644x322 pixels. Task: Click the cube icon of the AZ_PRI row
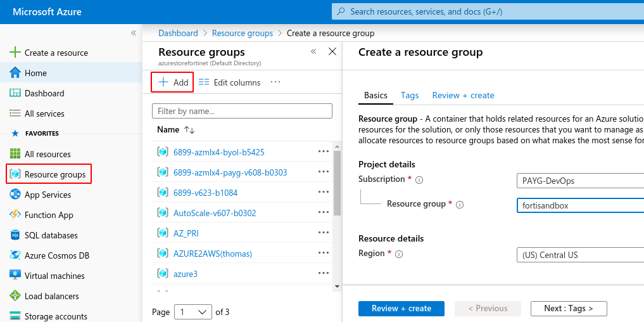(163, 233)
